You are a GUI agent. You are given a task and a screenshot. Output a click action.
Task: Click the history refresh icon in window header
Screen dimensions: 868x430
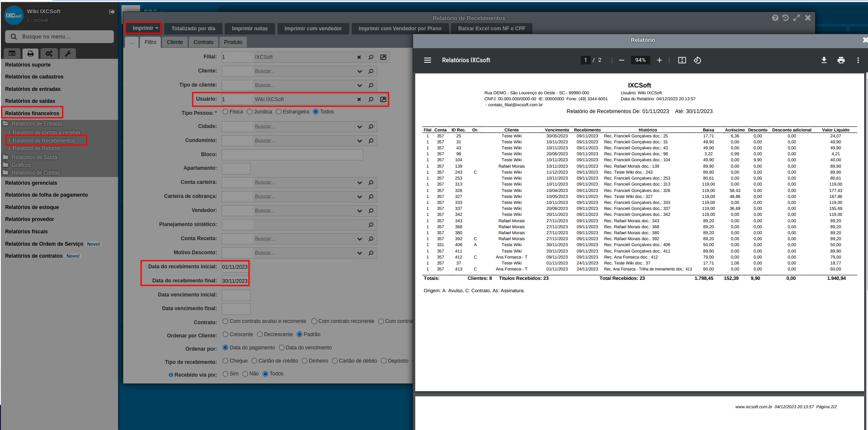(x=785, y=18)
